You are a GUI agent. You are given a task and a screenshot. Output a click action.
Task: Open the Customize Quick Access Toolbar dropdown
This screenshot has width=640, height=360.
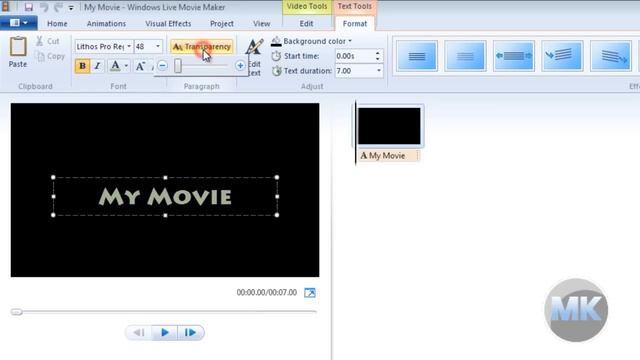pyautogui.click(x=71, y=7)
